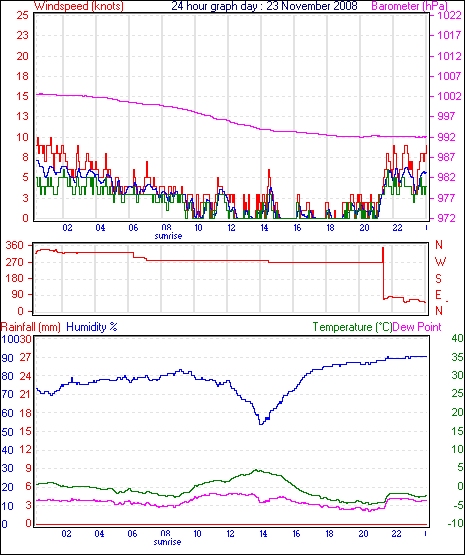Click the humidity minimum dip near 14:00
The width and height of the screenshot is (465, 556).
261,424
